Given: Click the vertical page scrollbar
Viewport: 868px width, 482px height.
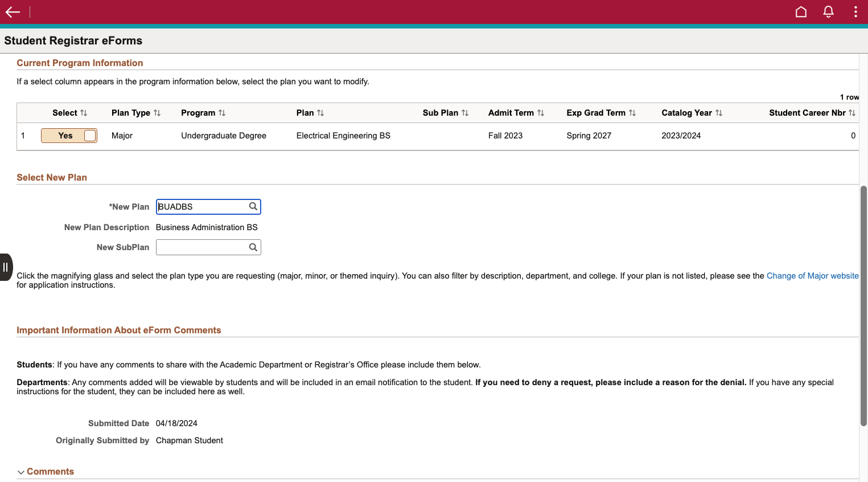Looking at the screenshot, I should [863, 305].
